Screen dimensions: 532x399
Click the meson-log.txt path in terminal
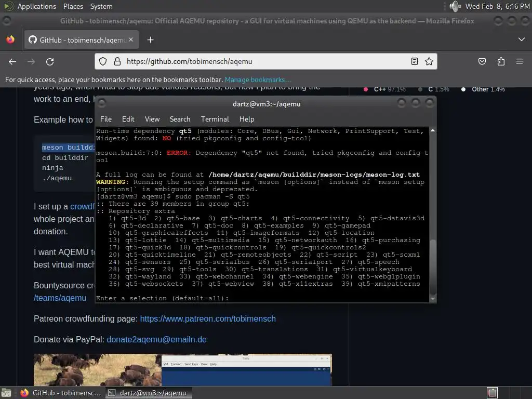click(x=314, y=175)
